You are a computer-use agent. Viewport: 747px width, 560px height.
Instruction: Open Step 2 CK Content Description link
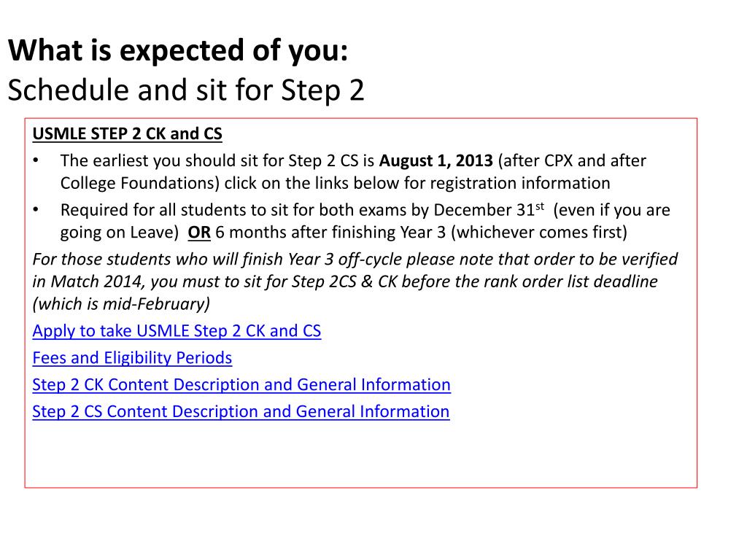coord(241,385)
